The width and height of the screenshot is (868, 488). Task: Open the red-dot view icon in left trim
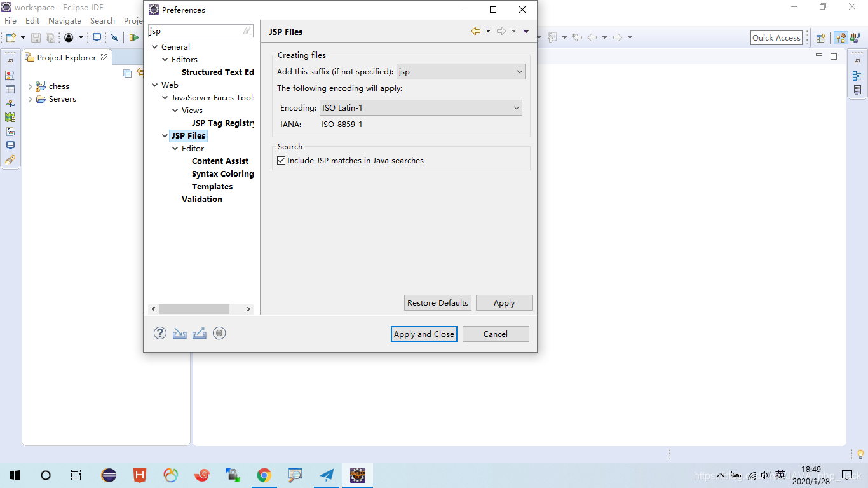coord(10,75)
